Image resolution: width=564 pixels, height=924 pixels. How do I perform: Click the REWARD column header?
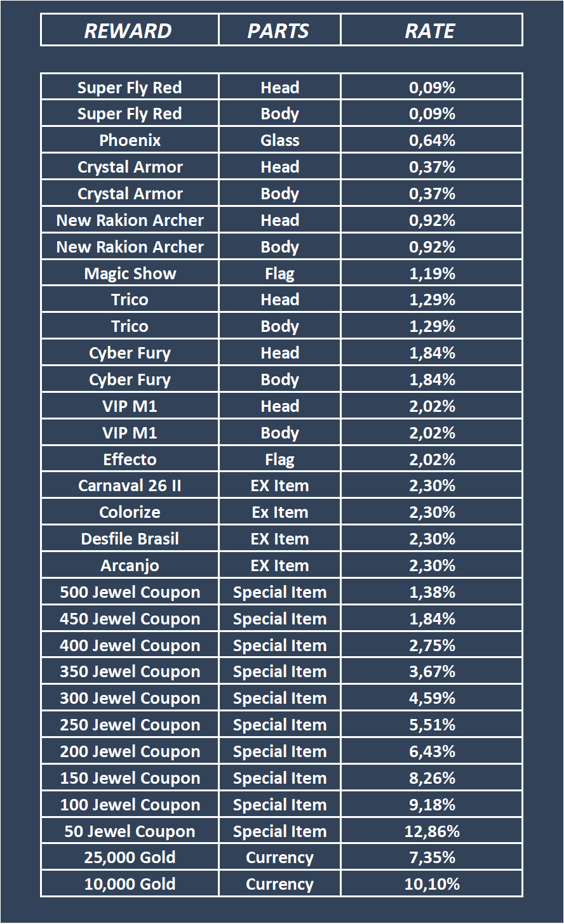pos(129,30)
